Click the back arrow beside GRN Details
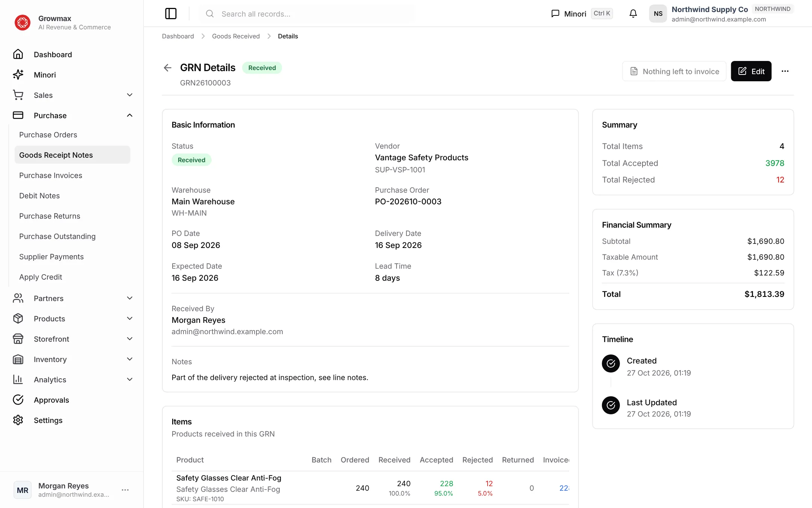 coord(168,68)
